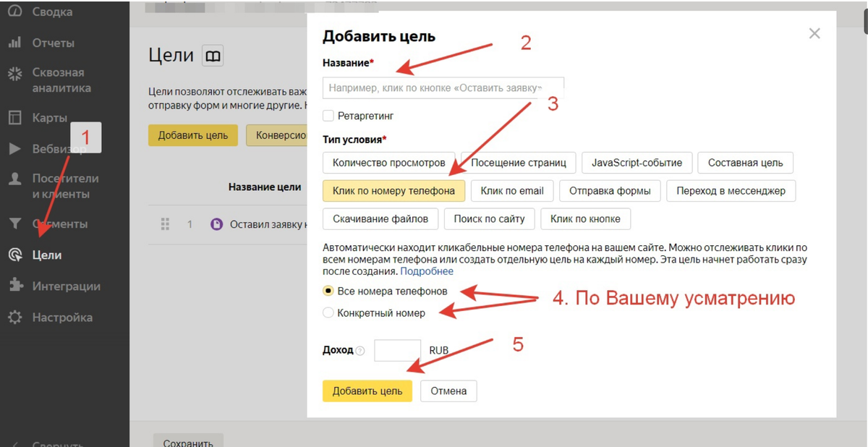The image size is (868, 447).
Task: Choose the Отправка формы condition type
Action: click(610, 191)
